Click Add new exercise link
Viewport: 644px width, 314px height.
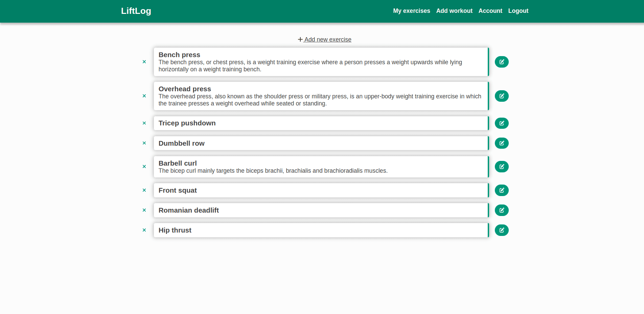(x=325, y=40)
